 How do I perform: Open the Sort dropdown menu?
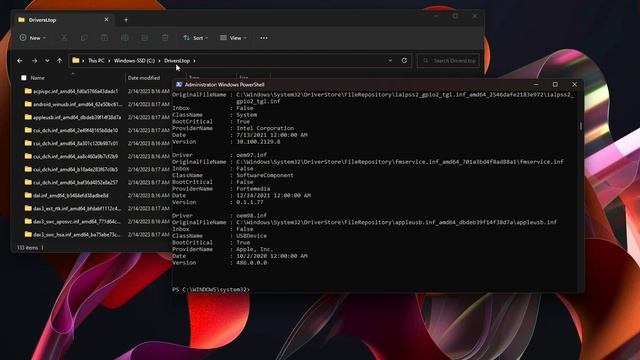click(196, 38)
